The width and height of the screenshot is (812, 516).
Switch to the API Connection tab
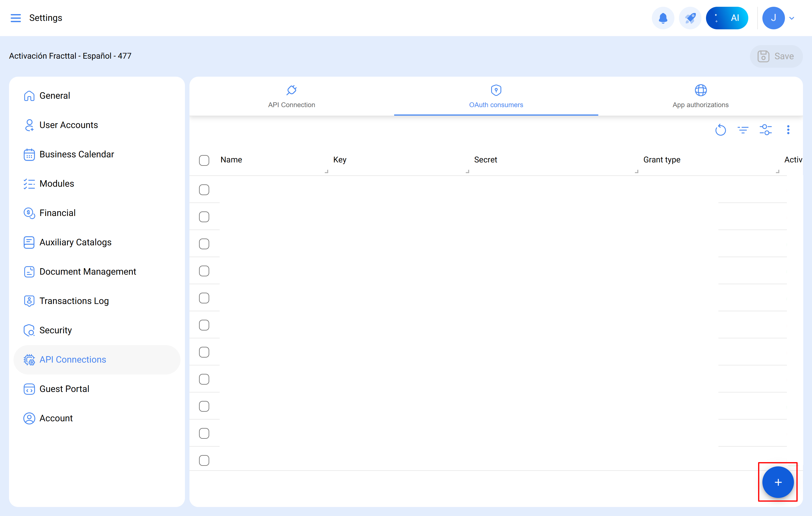pyautogui.click(x=291, y=96)
